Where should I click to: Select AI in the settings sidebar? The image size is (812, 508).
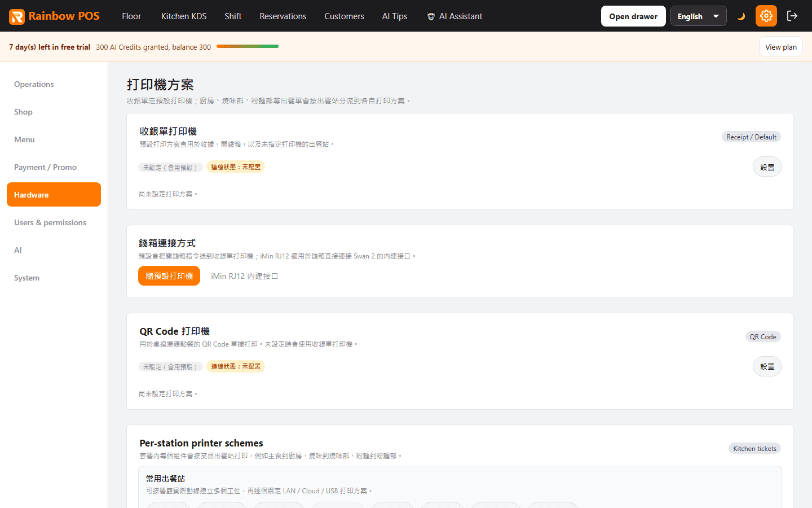tap(54, 250)
